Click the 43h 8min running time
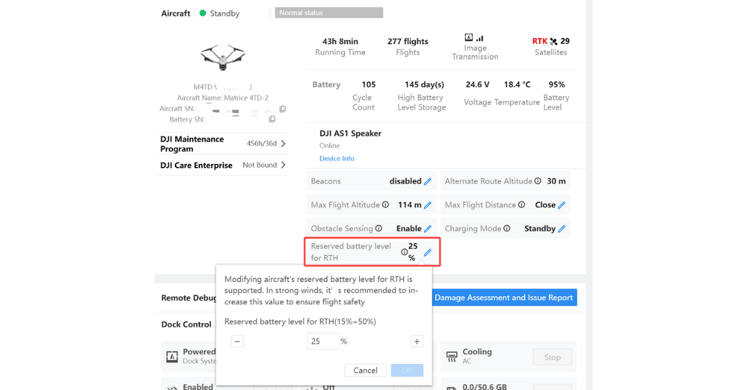This screenshot has height=390, width=747. click(340, 41)
